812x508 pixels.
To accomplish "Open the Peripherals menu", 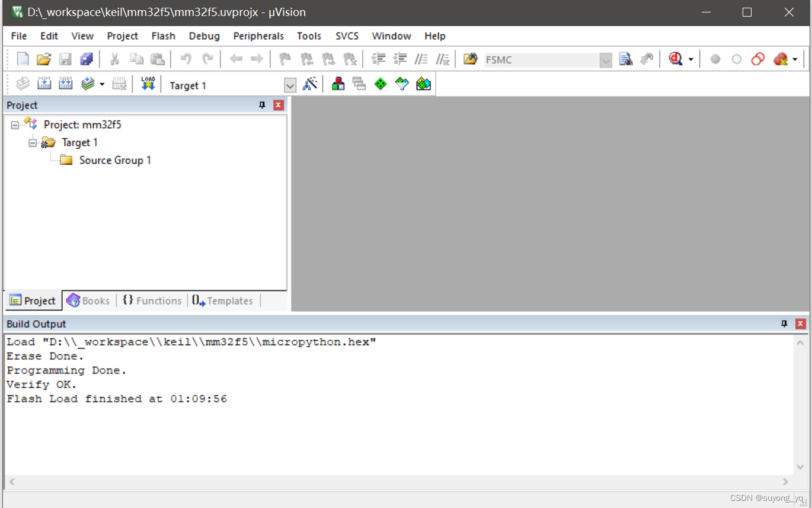I will tap(258, 36).
